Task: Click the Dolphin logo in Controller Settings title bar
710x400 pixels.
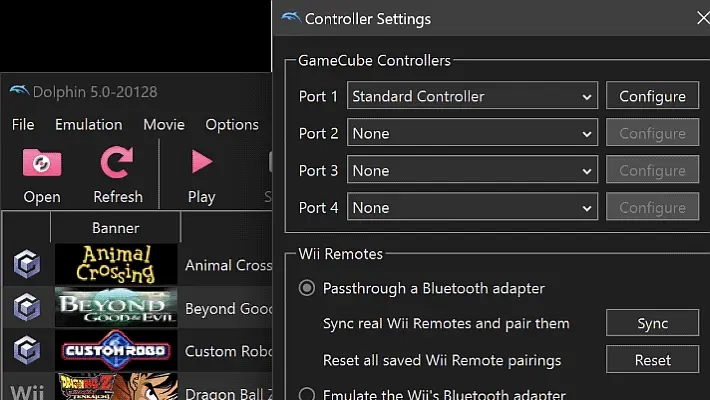Action: 291,18
